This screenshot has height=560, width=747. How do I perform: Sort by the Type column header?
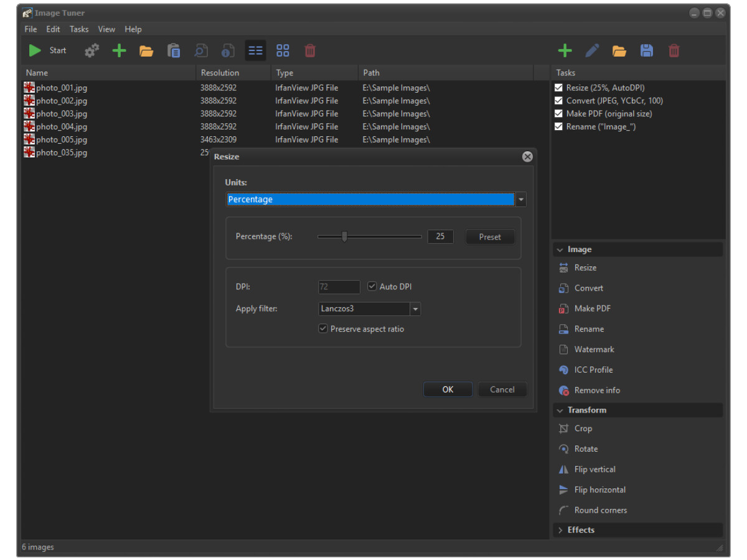pyautogui.click(x=315, y=73)
